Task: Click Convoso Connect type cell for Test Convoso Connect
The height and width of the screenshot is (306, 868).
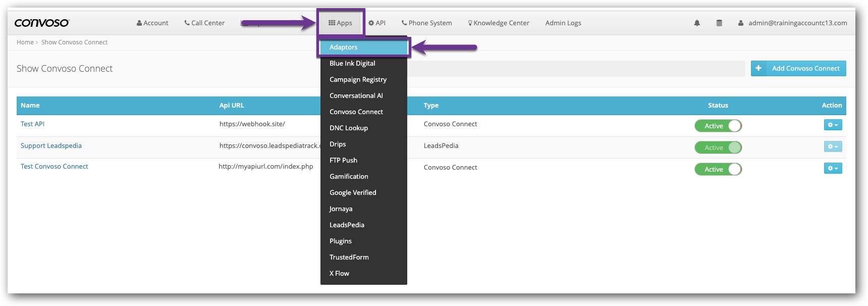Action: 450,167
